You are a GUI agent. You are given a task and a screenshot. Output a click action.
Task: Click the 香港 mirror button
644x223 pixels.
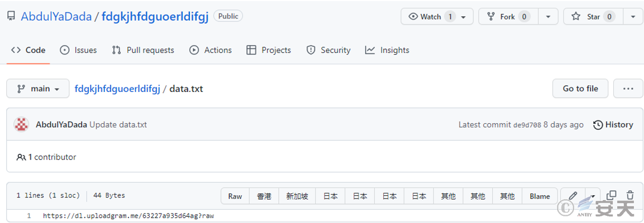[x=264, y=196]
